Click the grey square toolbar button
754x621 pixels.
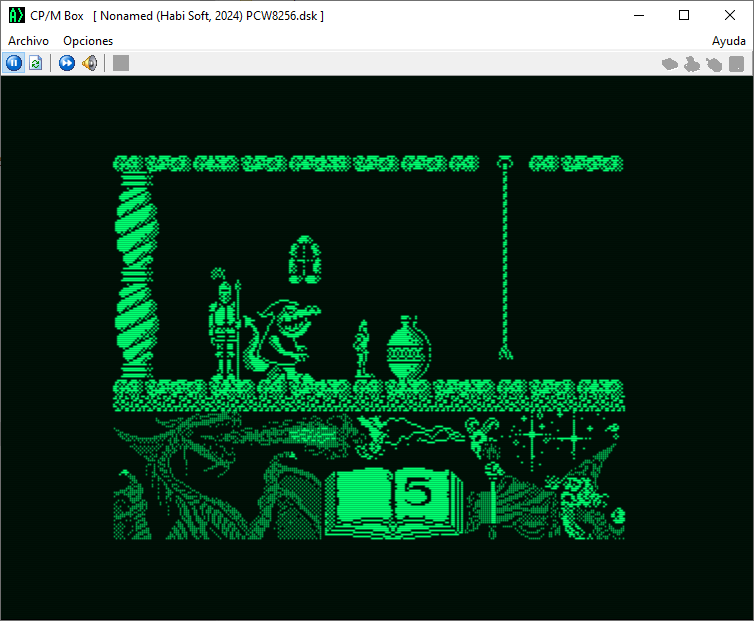(121, 63)
